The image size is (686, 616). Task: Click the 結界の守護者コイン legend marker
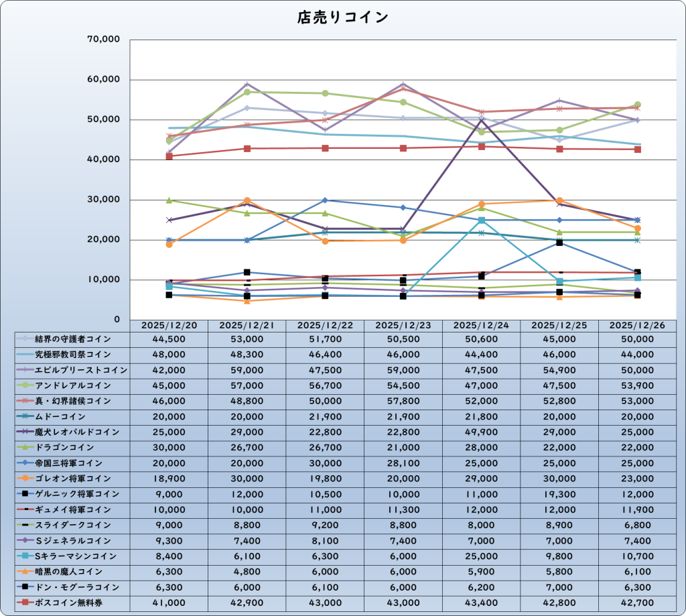pos(25,339)
